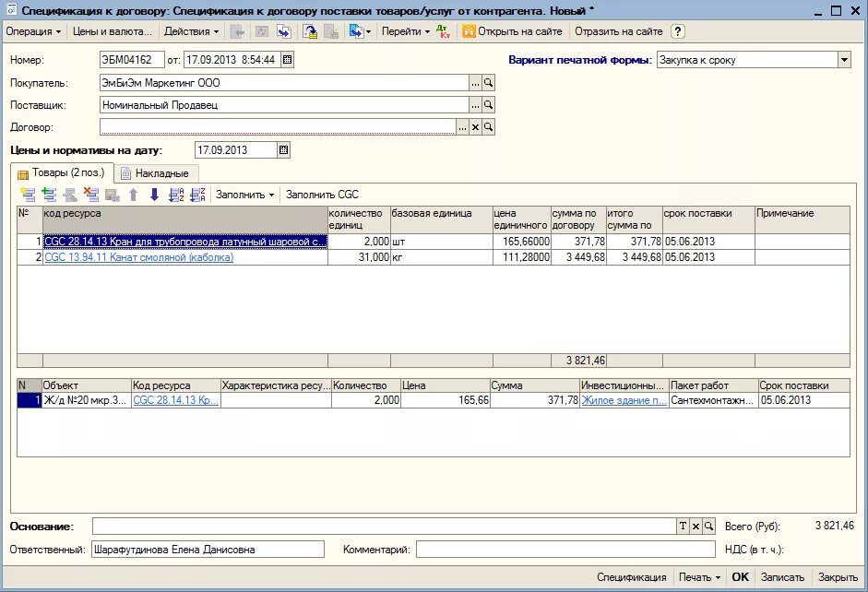Viewport: 868px width, 592px height.
Task: Open Жилое здание link in lower table
Action: tap(624, 400)
